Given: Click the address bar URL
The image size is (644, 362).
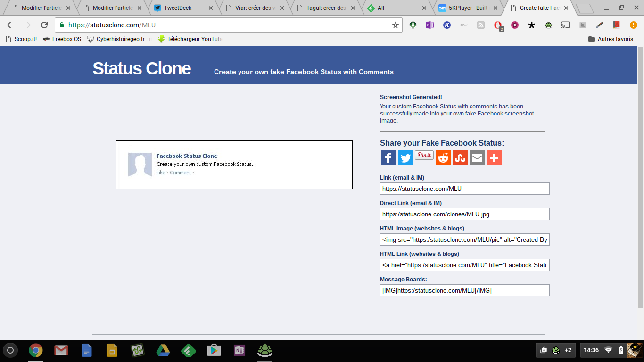Looking at the screenshot, I should 112,25.
